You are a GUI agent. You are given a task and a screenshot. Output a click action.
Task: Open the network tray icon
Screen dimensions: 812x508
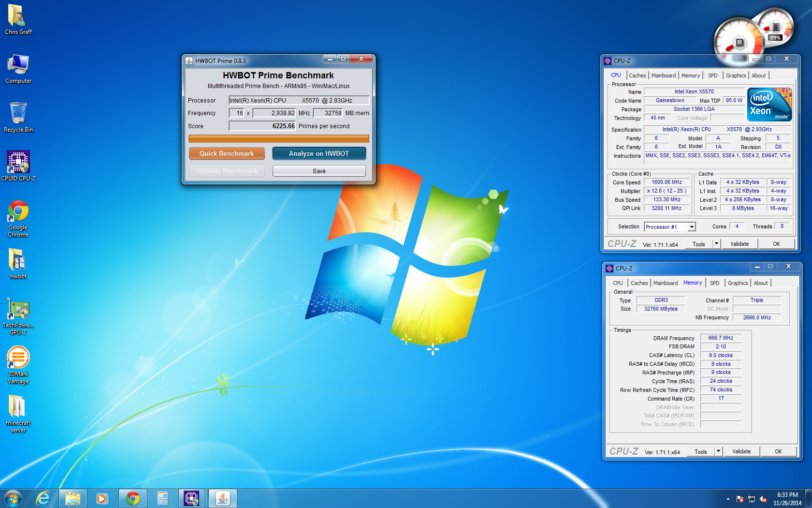click(752, 499)
